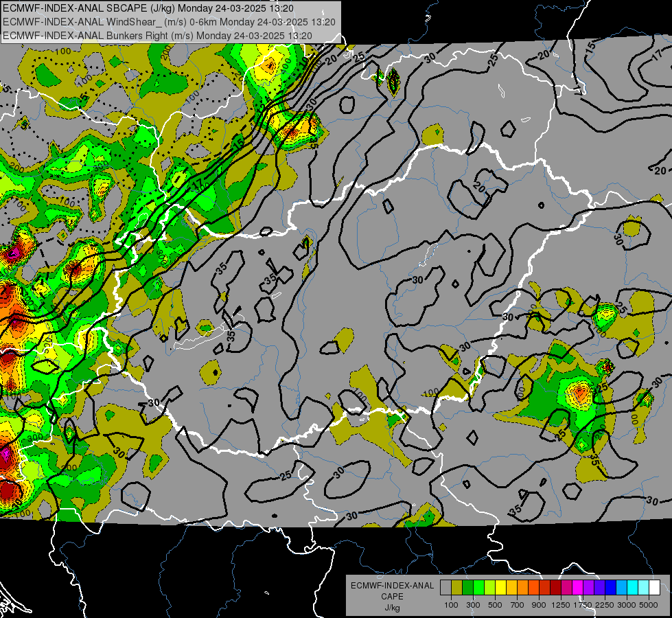Pick the olive swatch in CAPE legend
Screen dimensions: 672x618
(x=457, y=587)
